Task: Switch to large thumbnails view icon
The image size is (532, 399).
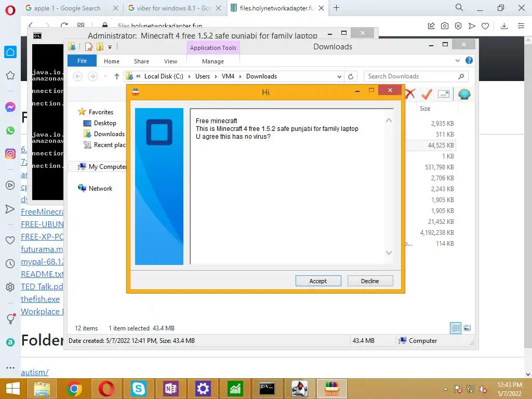Action: point(467,328)
